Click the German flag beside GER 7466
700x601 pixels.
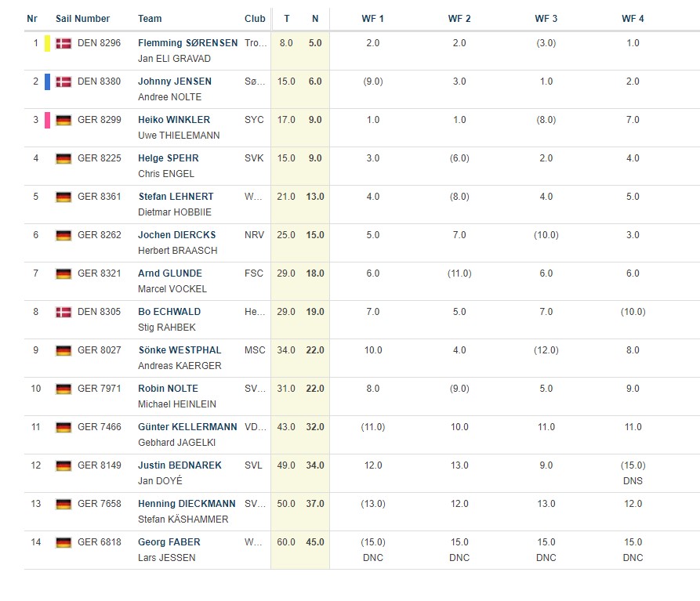pos(63,427)
